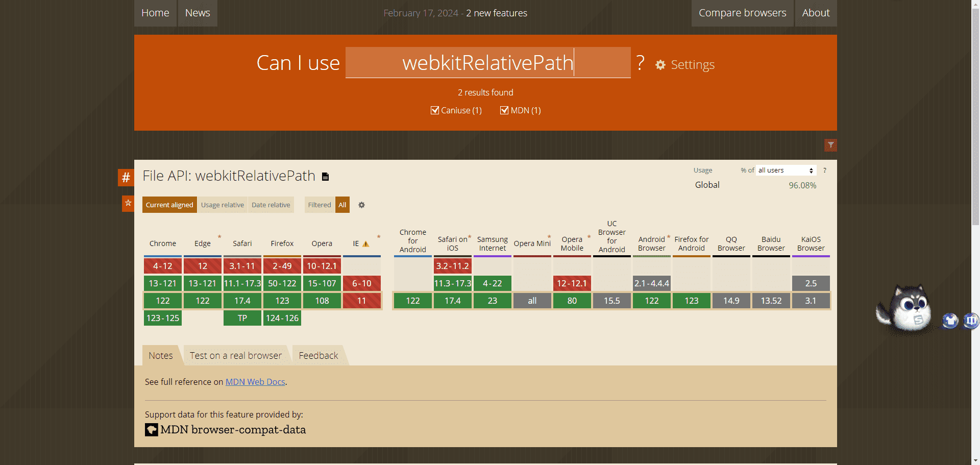Screen dimensions: 980x465
Task: Click the MDN browser-compat-data logo icon
Action: click(151, 430)
